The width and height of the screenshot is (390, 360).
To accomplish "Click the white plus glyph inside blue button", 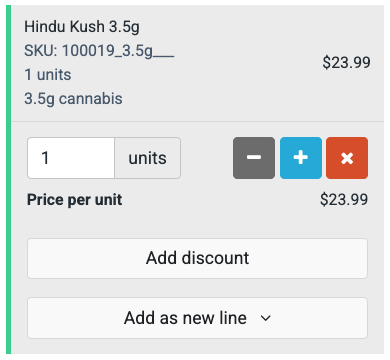I will pyautogui.click(x=301, y=158).
